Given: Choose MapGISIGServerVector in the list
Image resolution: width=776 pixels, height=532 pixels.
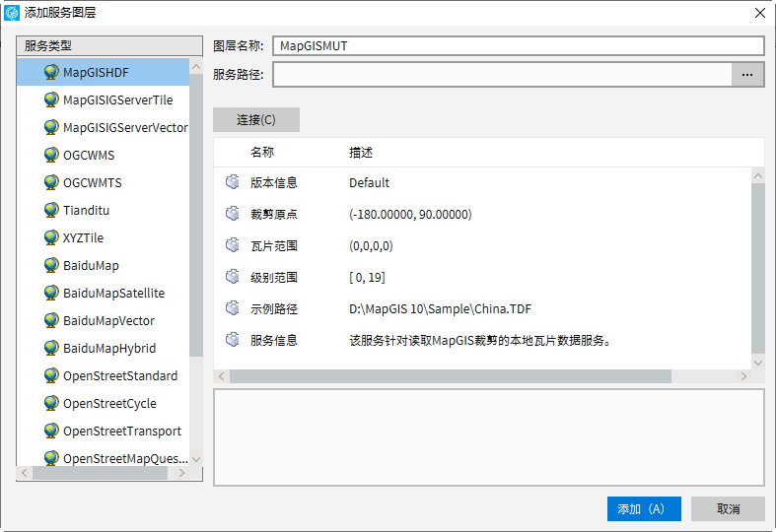Looking at the screenshot, I should (103, 127).
